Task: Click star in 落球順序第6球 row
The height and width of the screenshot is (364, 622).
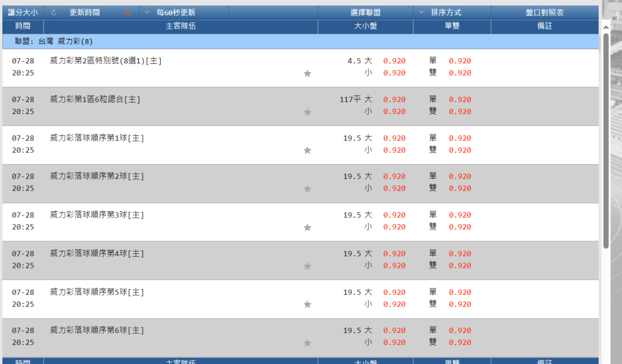Action: (308, 343)
